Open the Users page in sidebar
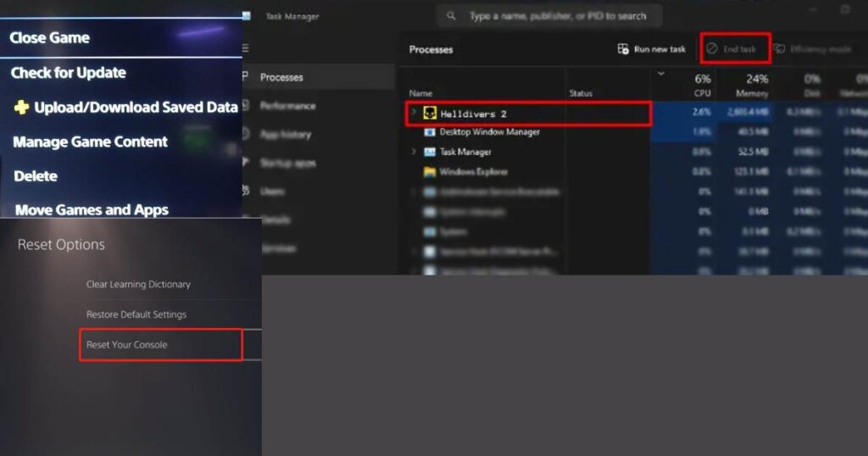Viewport: 868px width, 456px height. point(272,192)
